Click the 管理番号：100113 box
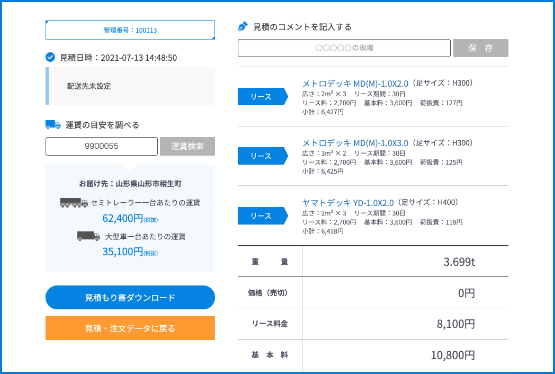Image resolution: width=555 pixels, height=374 pixels. pyautogui.click(x=130, y=30)
